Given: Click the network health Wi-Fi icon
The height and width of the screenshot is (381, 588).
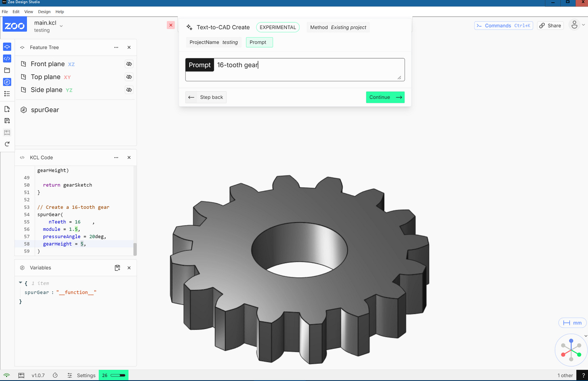Looking at the screenshot, I should tap(7, 375).
